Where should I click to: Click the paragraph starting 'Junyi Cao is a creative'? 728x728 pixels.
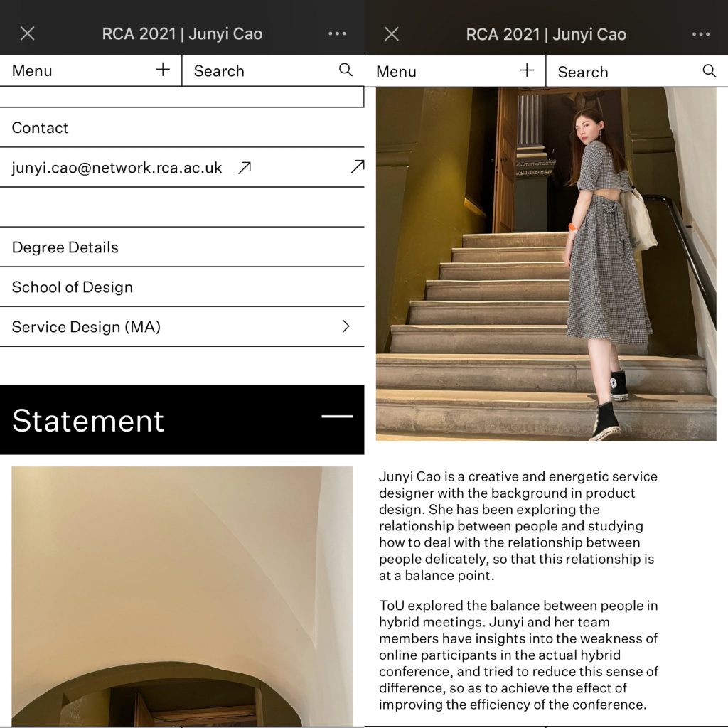[518, 526]
